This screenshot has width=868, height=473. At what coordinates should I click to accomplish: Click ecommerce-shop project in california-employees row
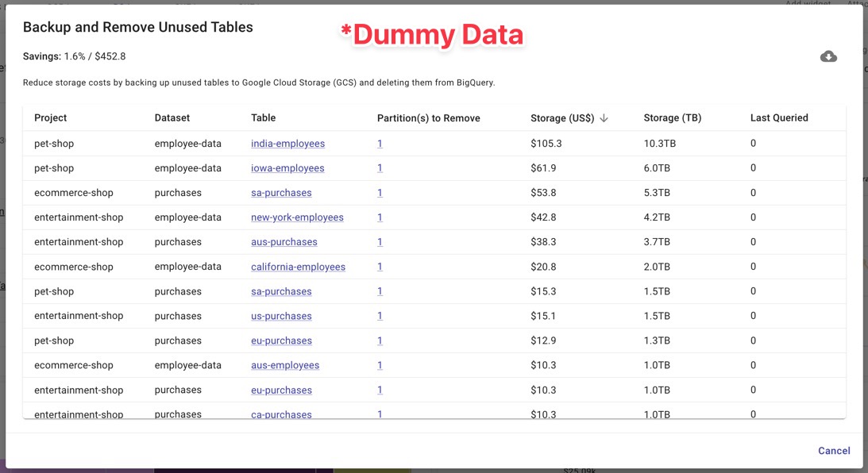(74, 267)
